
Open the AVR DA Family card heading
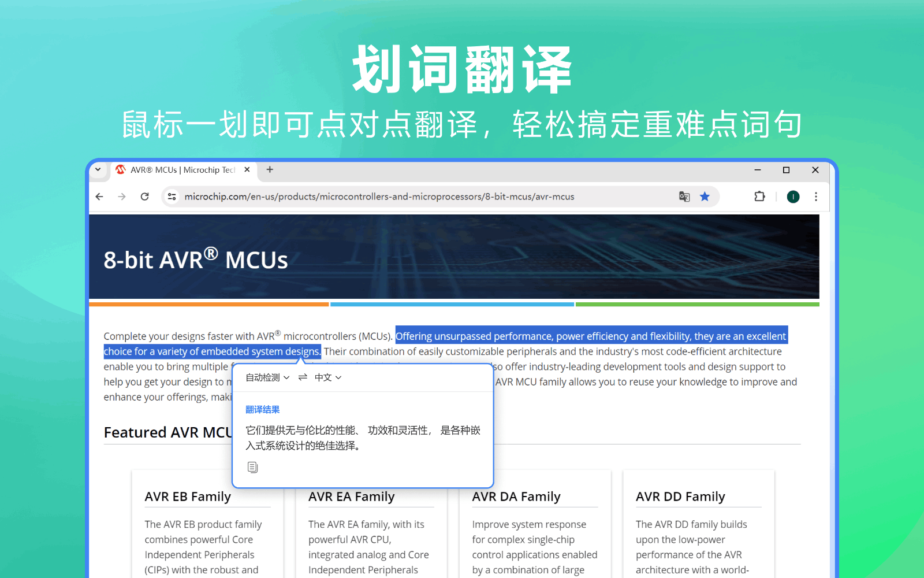(x=516, y=497)
